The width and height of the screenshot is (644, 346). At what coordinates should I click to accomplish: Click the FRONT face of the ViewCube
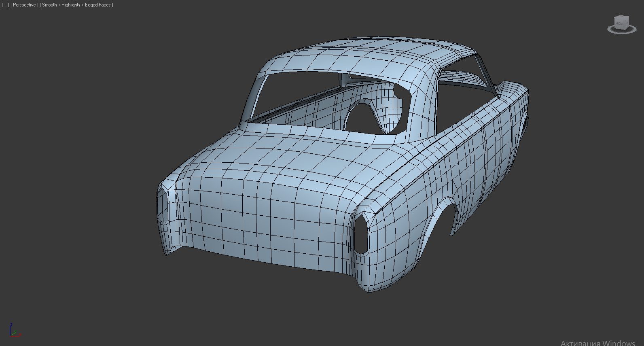tap(620, 23)
